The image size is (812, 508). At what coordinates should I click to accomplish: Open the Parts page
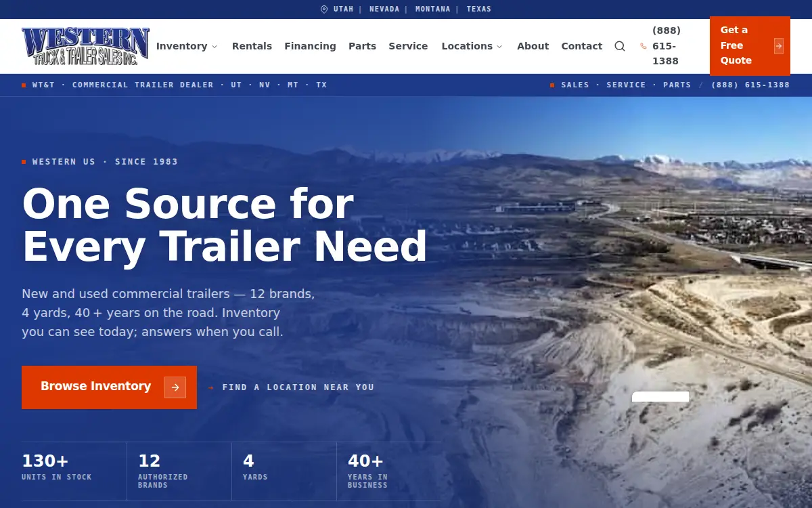[x=362, y=46]
